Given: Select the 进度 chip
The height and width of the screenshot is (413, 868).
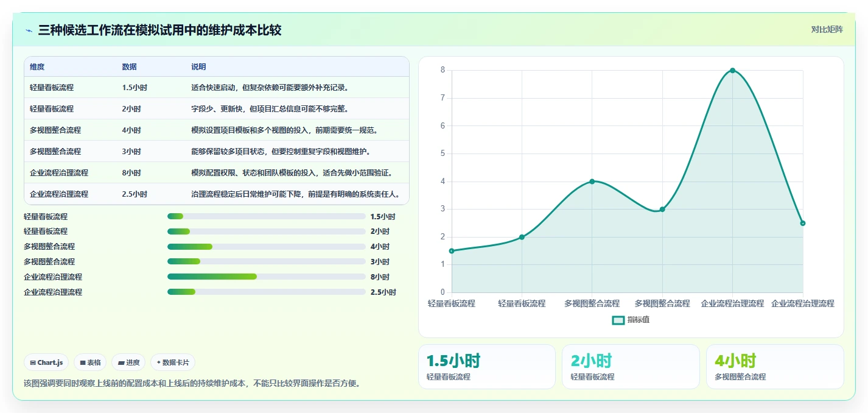Looking at the screenshot, I should 128,362.
